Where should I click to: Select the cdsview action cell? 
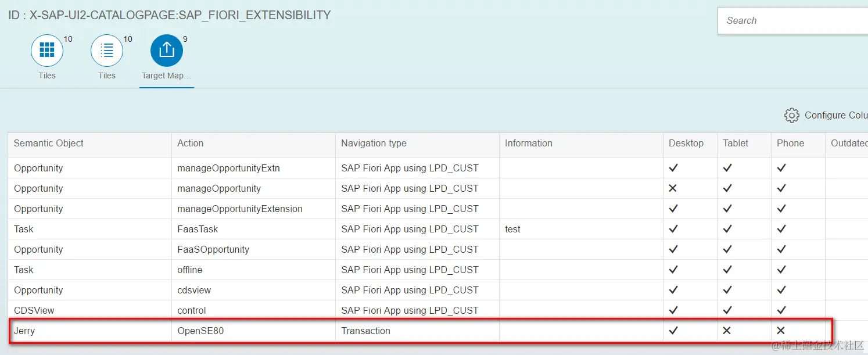(x=194, y=290)
